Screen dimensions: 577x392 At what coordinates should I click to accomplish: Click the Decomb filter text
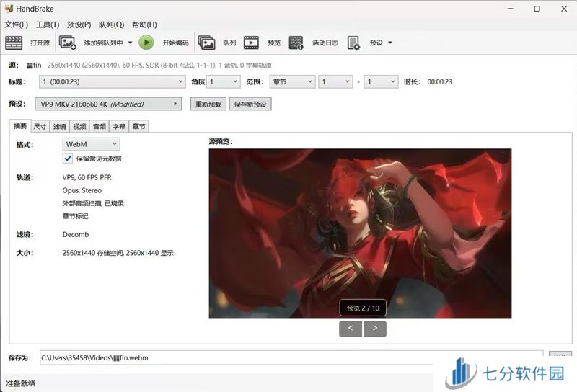tap(76, 235)
